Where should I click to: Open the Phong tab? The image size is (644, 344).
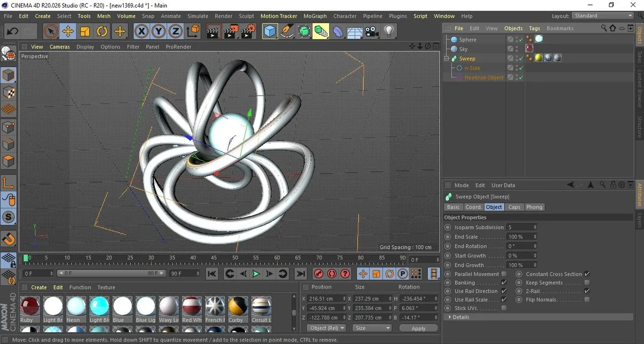534,207
